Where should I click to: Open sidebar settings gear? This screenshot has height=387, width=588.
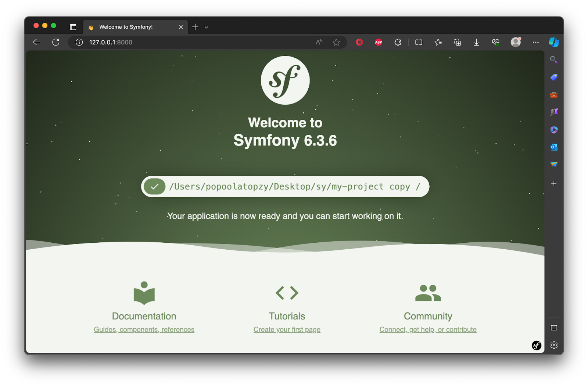click(x=554, y=345)
